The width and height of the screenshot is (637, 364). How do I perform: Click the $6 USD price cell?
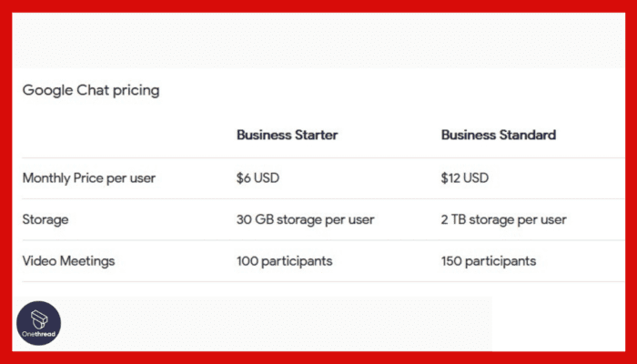(x=258, y=178)
